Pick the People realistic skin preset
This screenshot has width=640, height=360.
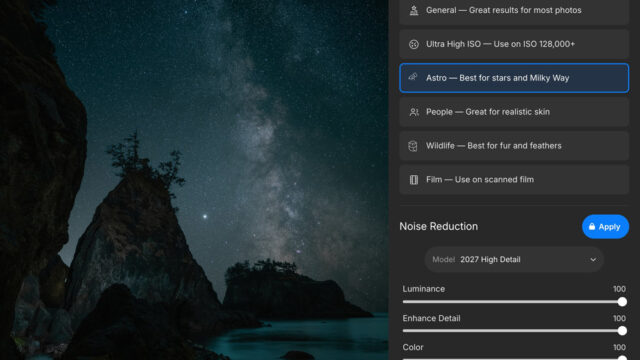[x=514, y=112]
